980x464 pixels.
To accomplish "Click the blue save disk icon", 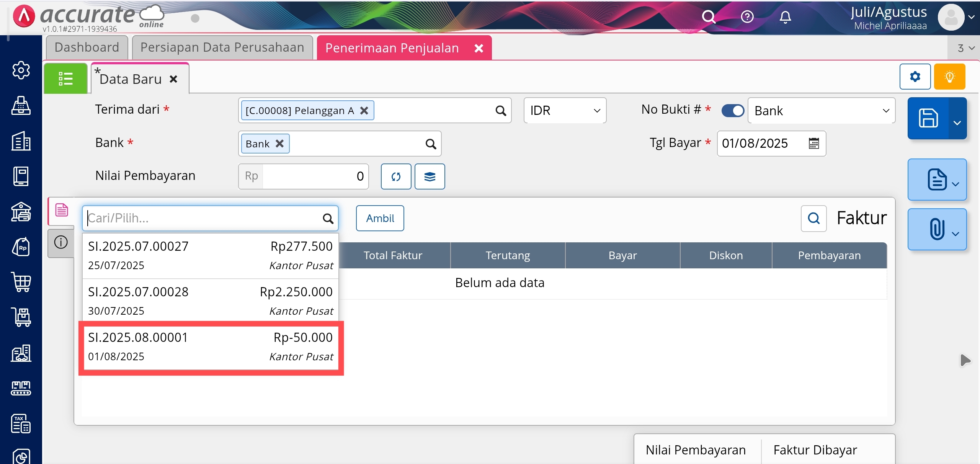I will [928, 118].
